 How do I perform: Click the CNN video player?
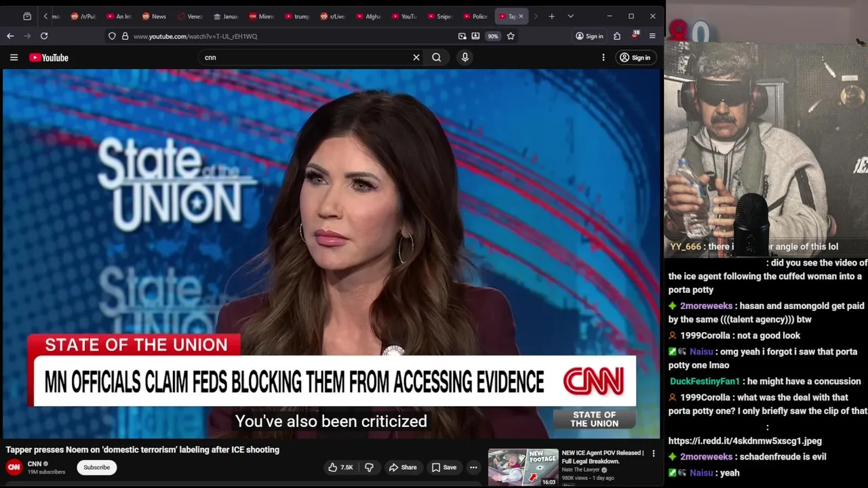pos(332,253)
